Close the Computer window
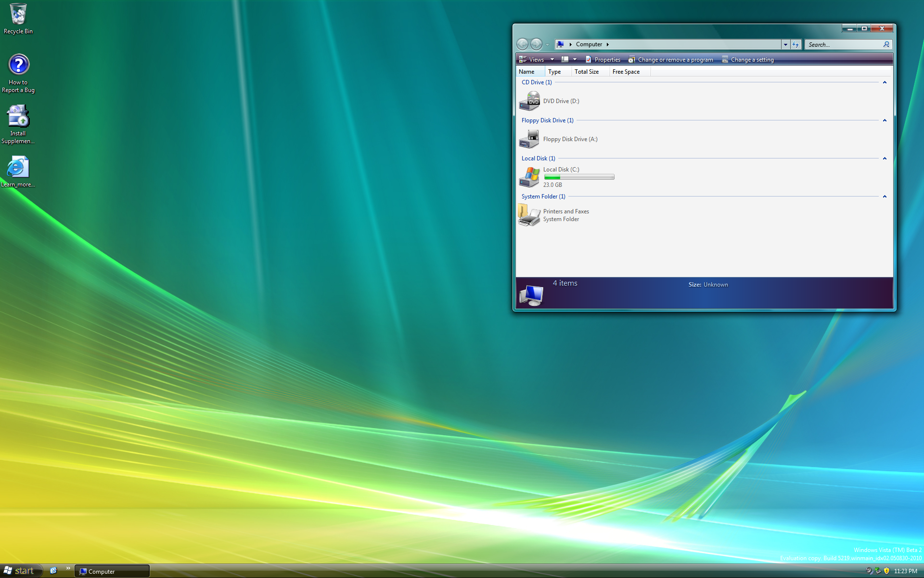Viewport: 924px width, 578px height. pyautogui.click(x=882, y=28)
